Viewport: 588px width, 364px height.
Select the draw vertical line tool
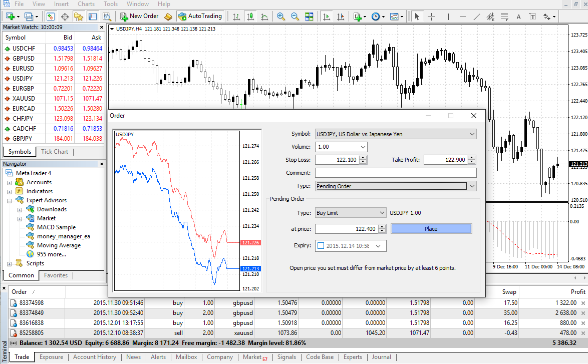448,17
